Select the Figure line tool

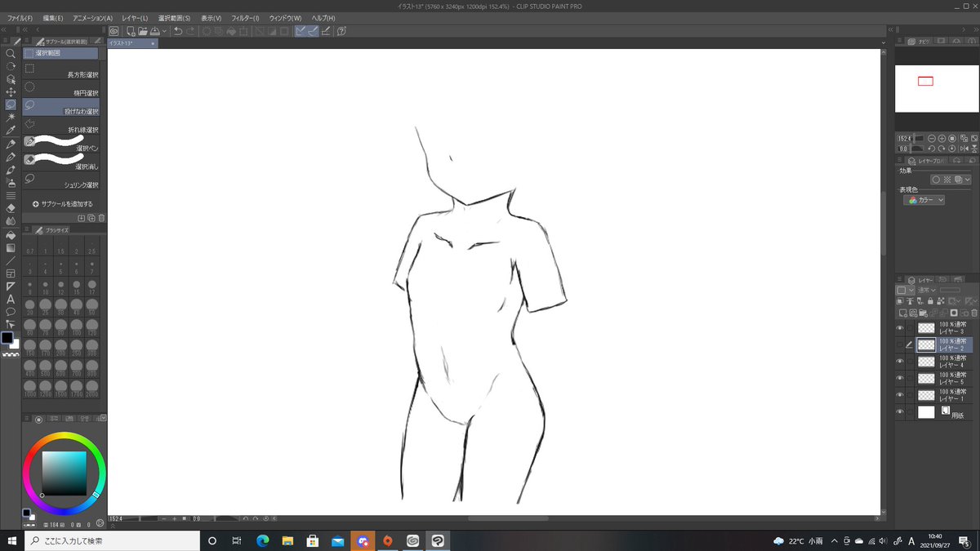[11, 260]
